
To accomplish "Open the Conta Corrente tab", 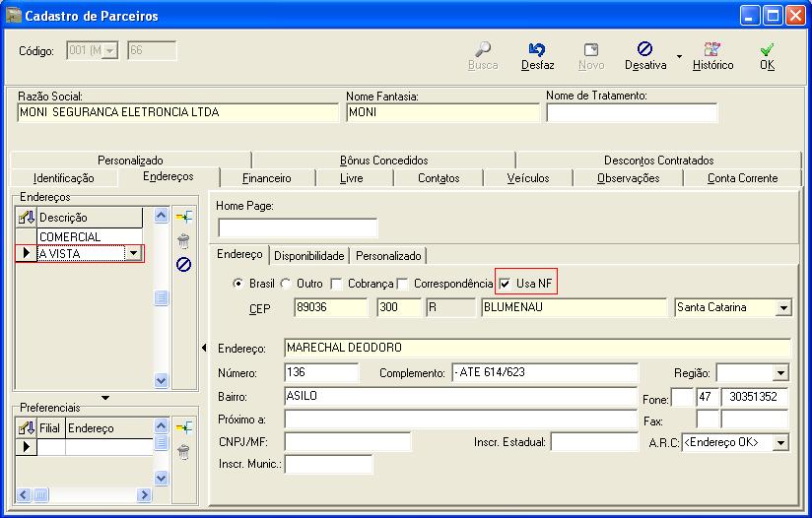I will tap(743, 178).
